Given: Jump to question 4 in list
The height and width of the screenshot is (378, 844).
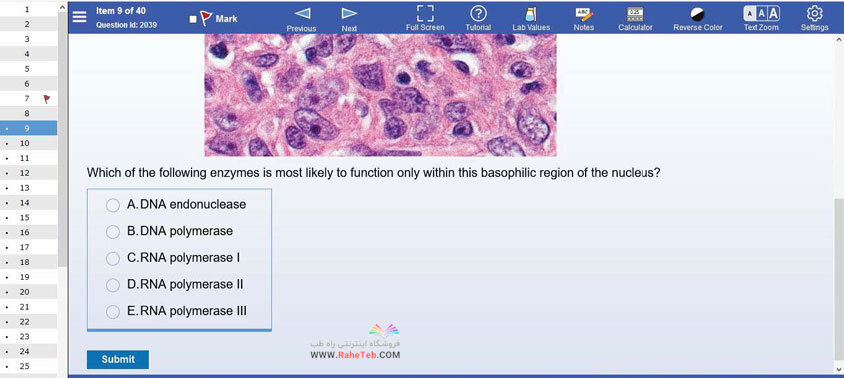Looking at the screenshot, I should (29, 54).
